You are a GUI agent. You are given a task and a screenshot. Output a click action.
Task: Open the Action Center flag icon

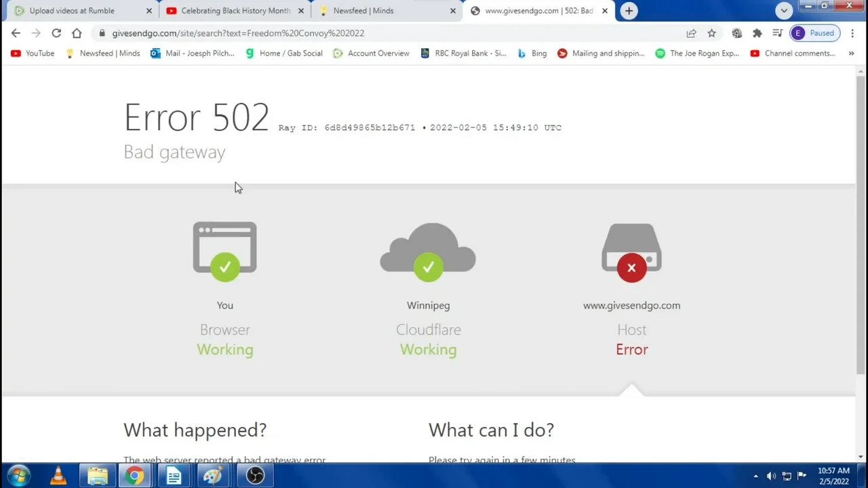[x=802, y=476]
